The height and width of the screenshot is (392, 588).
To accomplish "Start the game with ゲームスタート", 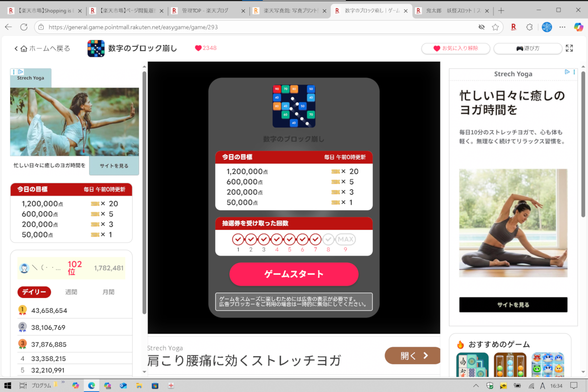I will click(x=294, y=274).
